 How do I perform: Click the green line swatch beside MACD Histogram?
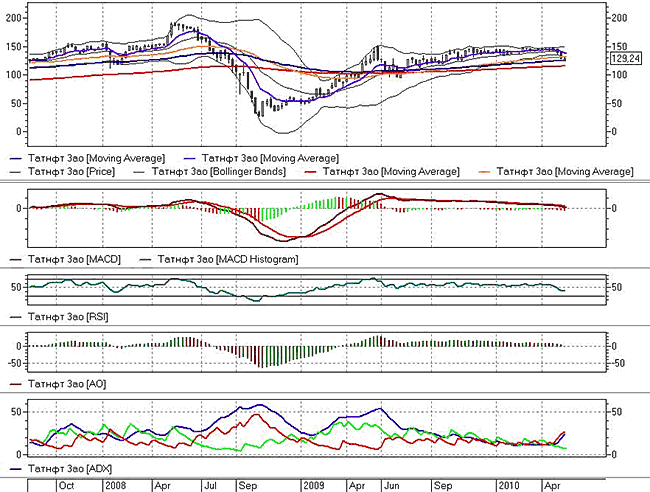click(145, 260)
